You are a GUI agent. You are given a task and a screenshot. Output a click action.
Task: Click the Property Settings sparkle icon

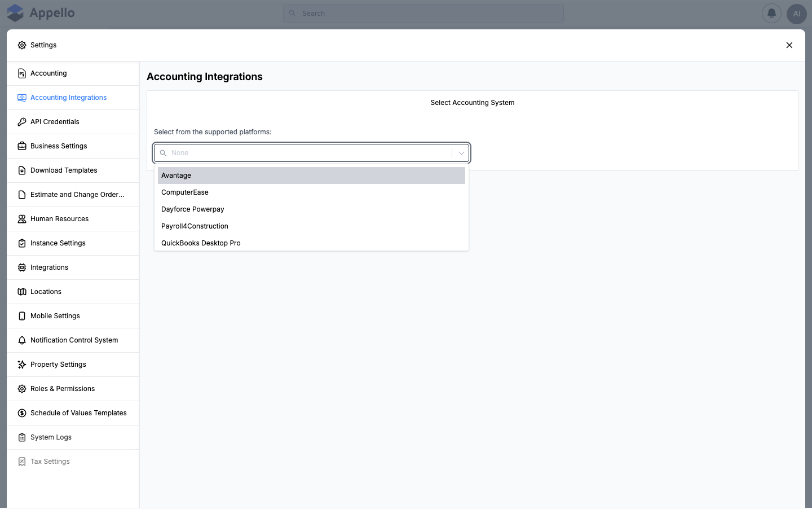(x=22, y=365)
